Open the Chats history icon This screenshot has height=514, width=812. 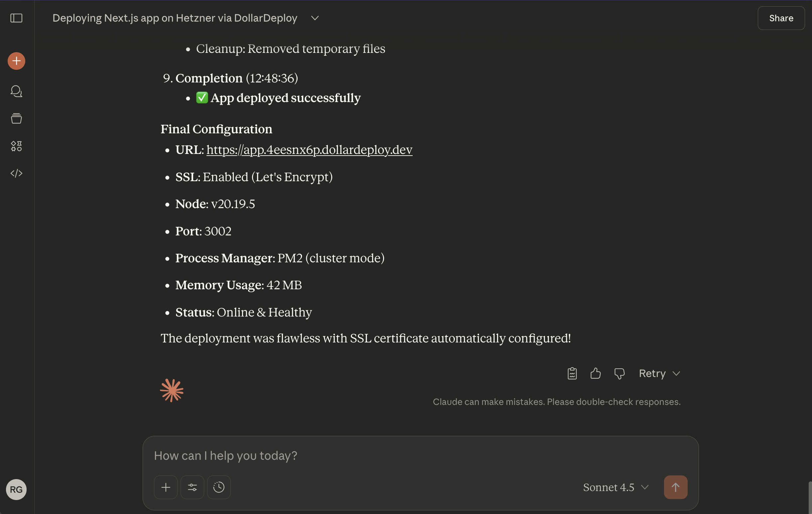pyautogui.click(x=16, y=91)
